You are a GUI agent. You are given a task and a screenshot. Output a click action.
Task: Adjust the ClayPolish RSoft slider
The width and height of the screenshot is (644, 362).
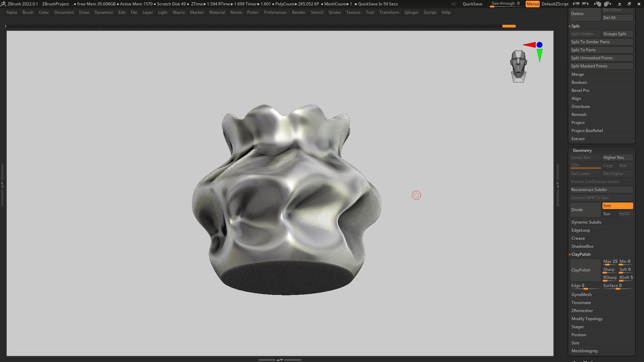626,278
